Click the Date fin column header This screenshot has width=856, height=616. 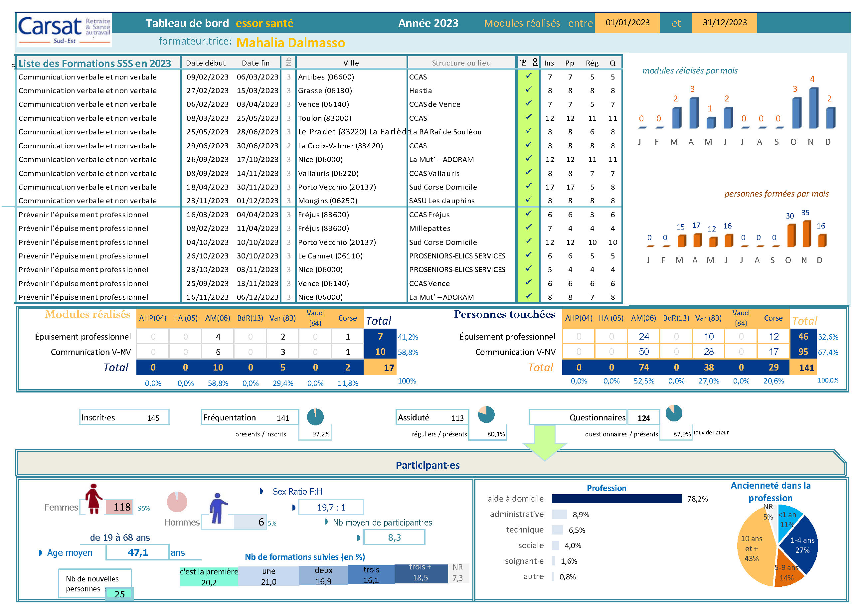point(256,63)
